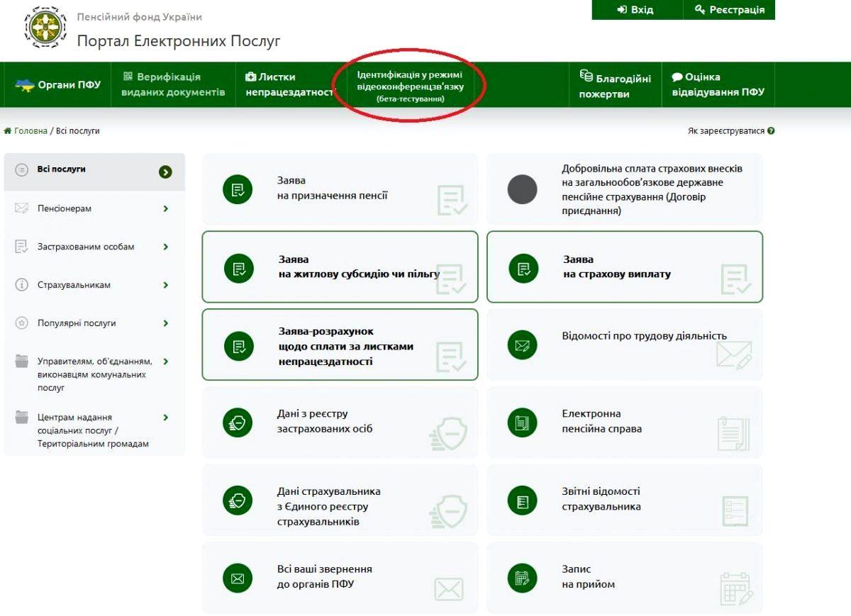Click the shield icon for Дані з реєстру застрахованих осіб

pyautogui.click(x=238, y=422)
